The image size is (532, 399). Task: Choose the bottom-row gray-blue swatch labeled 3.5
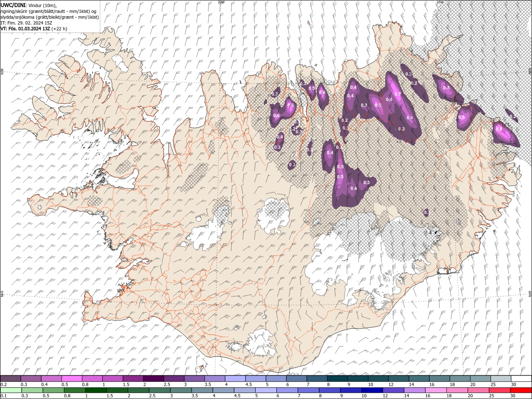[202, 390]
